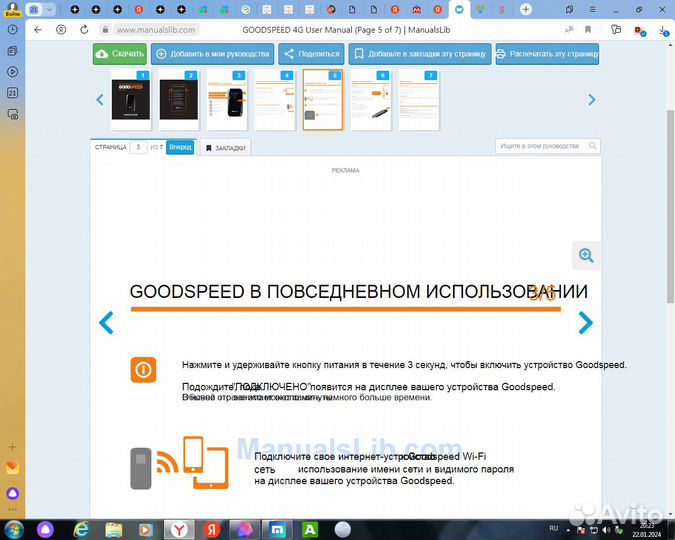The image size is (675, 540).
Task: Open Maxthon browser from taskbar
Action: tap(277, 530)
